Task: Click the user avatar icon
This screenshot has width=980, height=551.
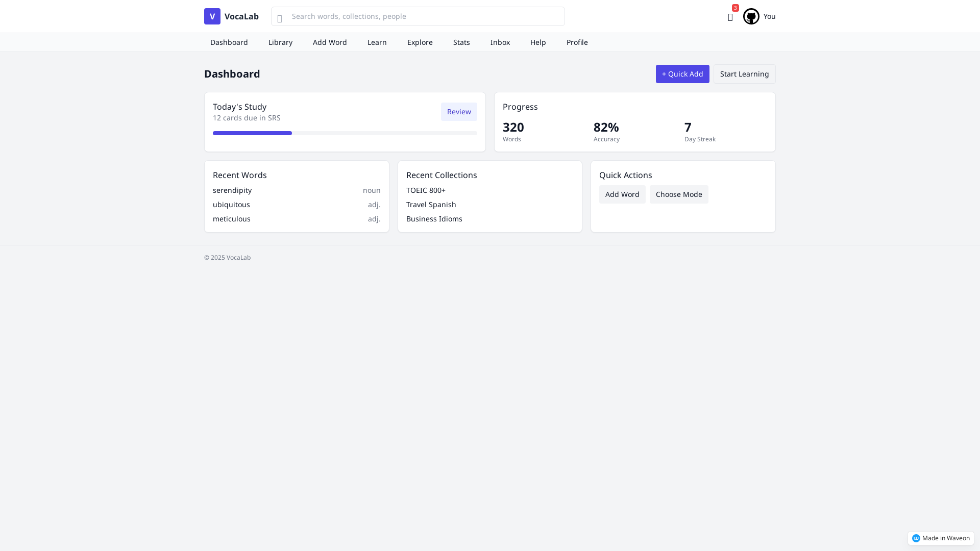Action: pyautogui.click(x=751, y=16)
